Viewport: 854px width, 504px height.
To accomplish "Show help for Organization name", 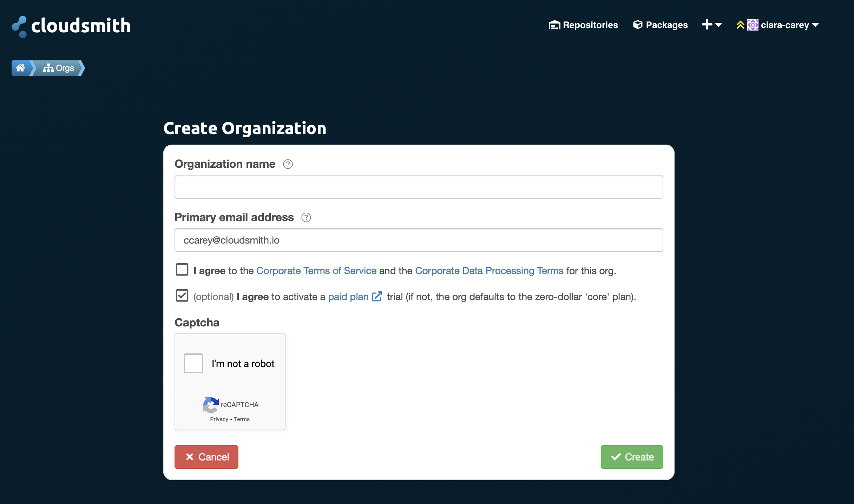I will tap(288, 164).
